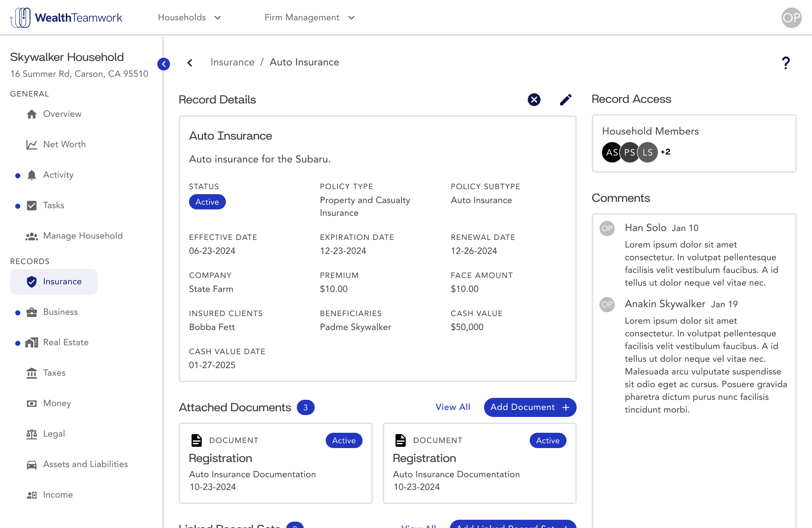812x528 pixels.
Task: Click the Bobba Fett insured client value
Action: pyautogui.click(x=212, y=327)
